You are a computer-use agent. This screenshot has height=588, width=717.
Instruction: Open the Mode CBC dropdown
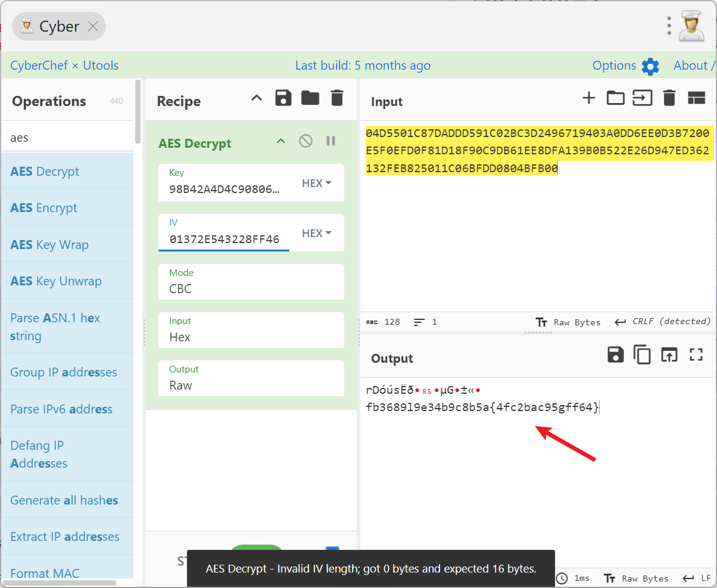[x=251, y=282]
